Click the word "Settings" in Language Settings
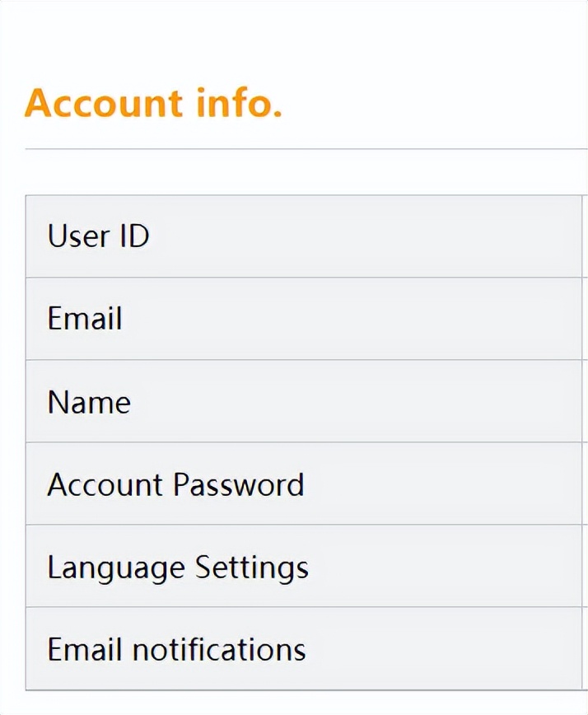This screenshot has height=715, width=588. (x=251, y=568)
